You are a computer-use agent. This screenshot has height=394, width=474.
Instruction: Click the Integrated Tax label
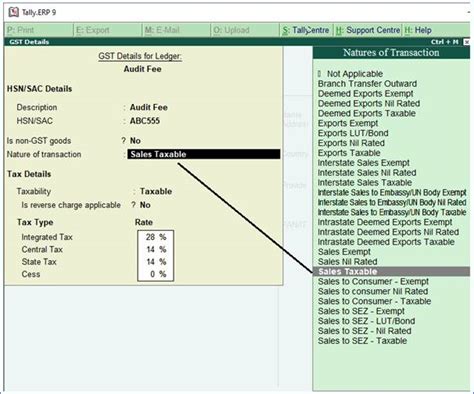[47, 237]
